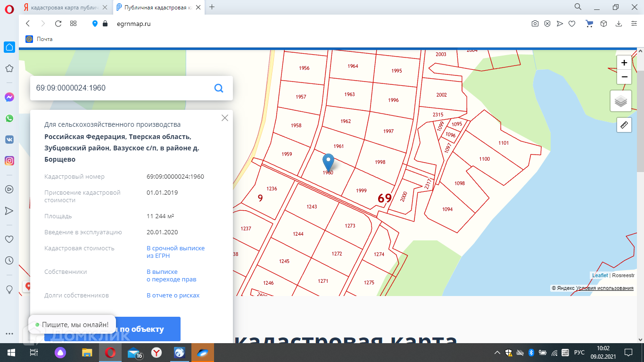
Task: Open Easy Setup settings panel
Action: 634,24
